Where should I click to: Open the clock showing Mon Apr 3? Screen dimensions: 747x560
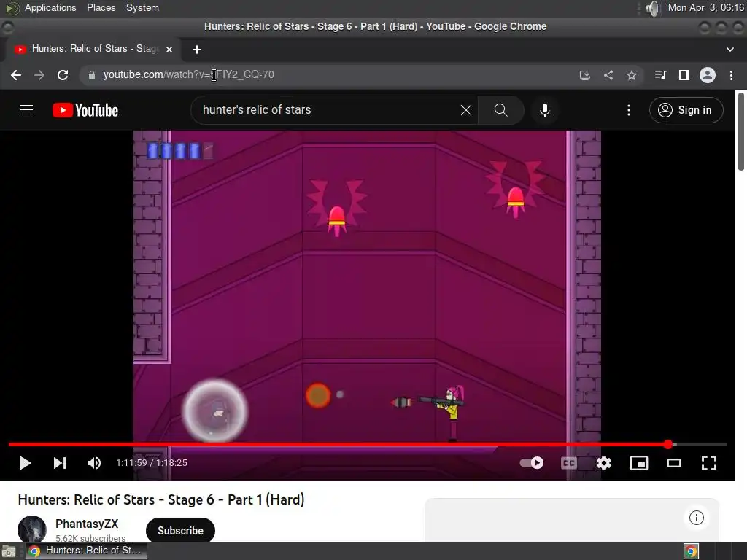705,7
